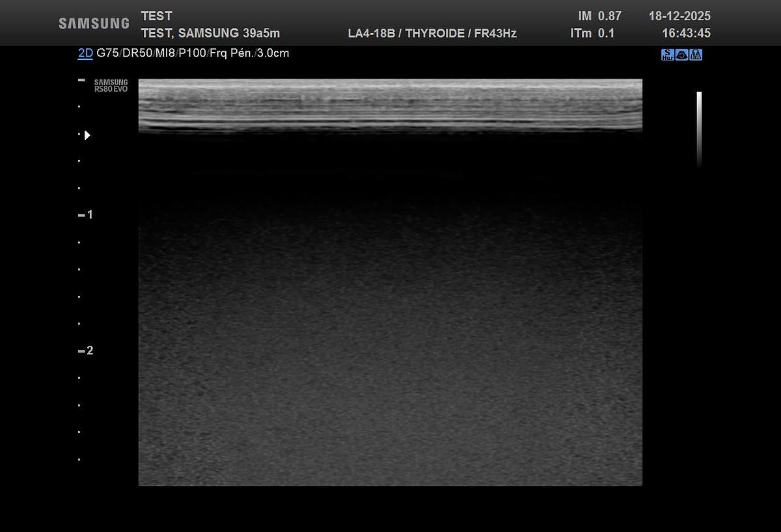The height and width of the screenshot is (532, 781).
Task: Click the MI8 parameter value
Action: coord(164,53)
